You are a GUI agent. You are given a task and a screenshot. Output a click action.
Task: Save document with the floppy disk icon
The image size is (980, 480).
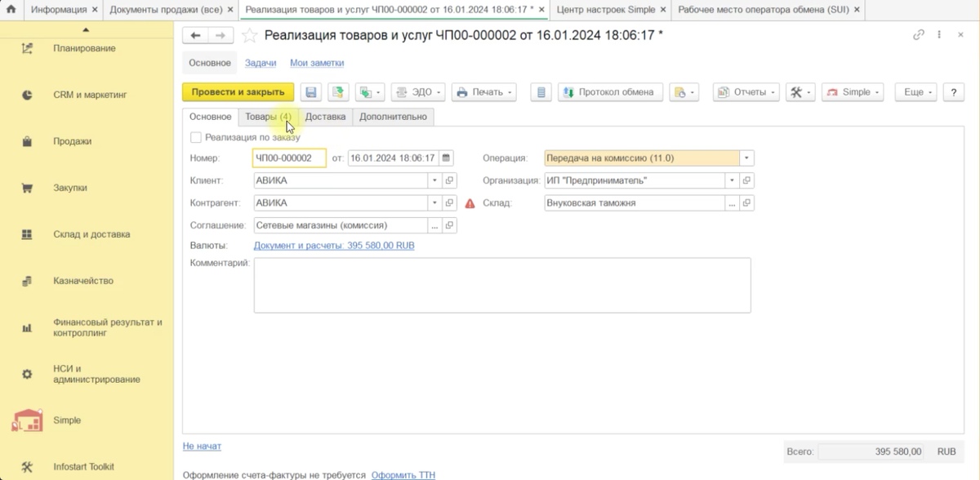tap(311, 92)
